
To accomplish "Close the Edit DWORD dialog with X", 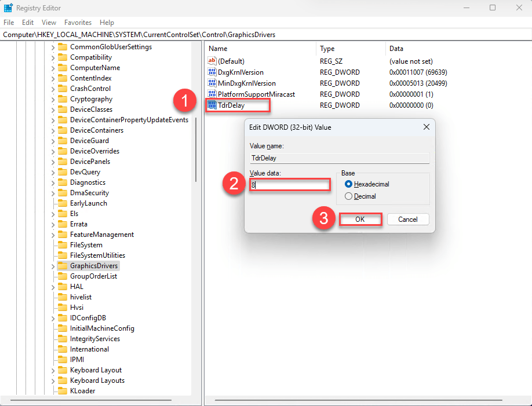I will click(426, 127).
